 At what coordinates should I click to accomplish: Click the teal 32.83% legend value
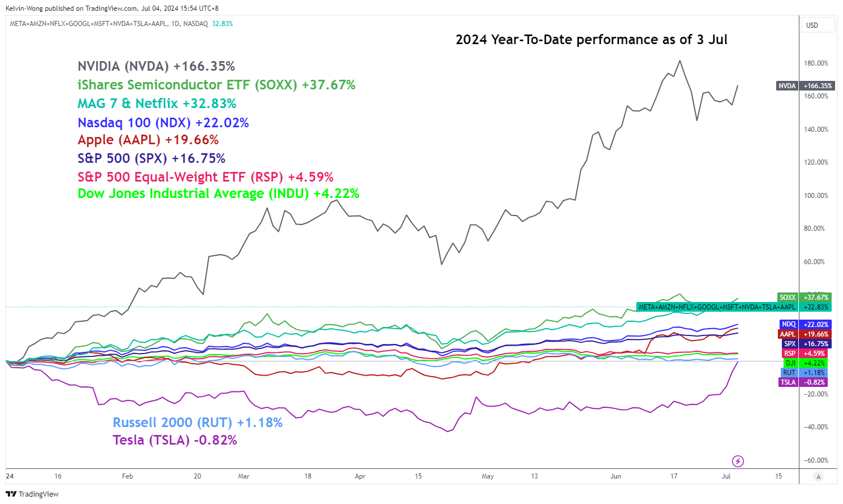click(x=222, y=24)
